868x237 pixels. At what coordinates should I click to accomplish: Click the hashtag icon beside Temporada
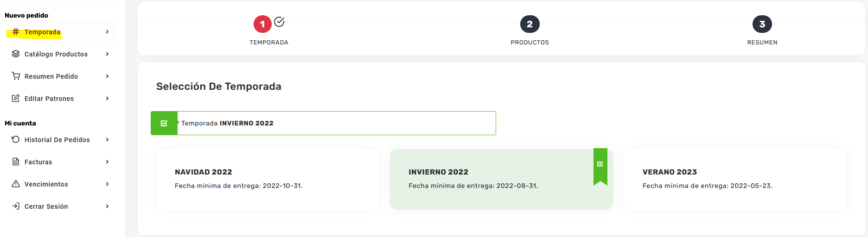(16, 31)
